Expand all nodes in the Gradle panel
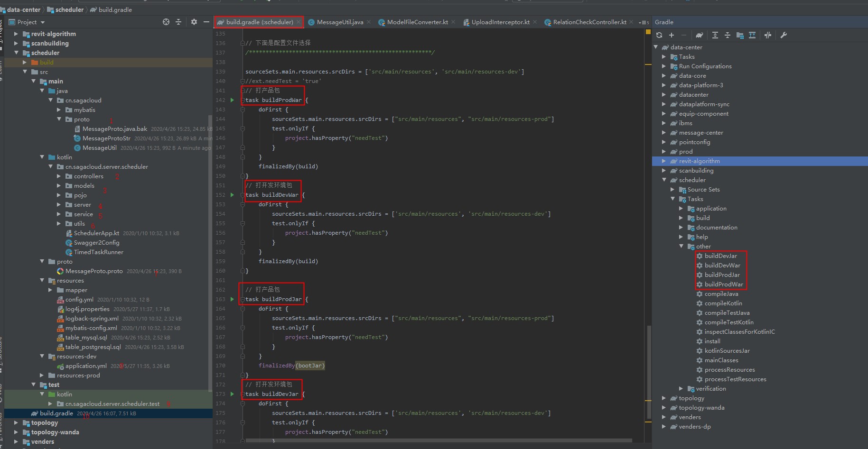The image size is (868, 449). tap(715, 35)
